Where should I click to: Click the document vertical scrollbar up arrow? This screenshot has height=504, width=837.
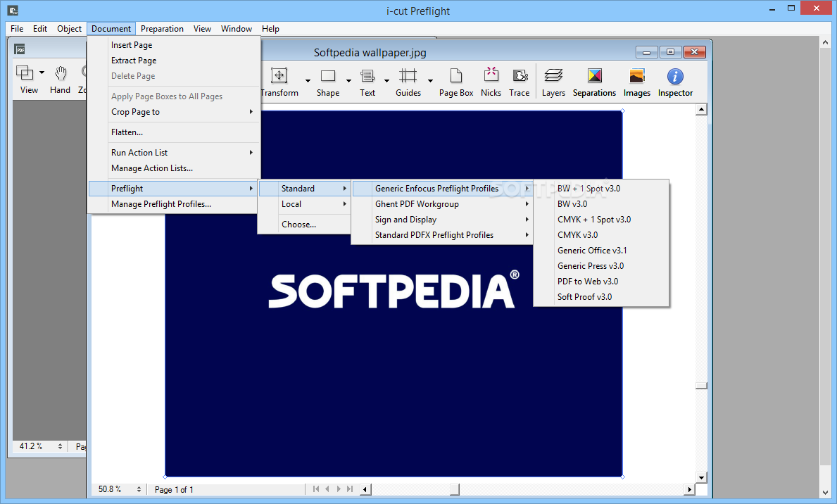[701, 109]
